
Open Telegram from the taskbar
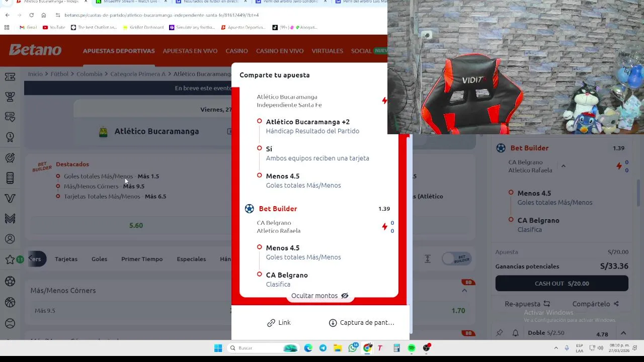click(x=323, y=348)
